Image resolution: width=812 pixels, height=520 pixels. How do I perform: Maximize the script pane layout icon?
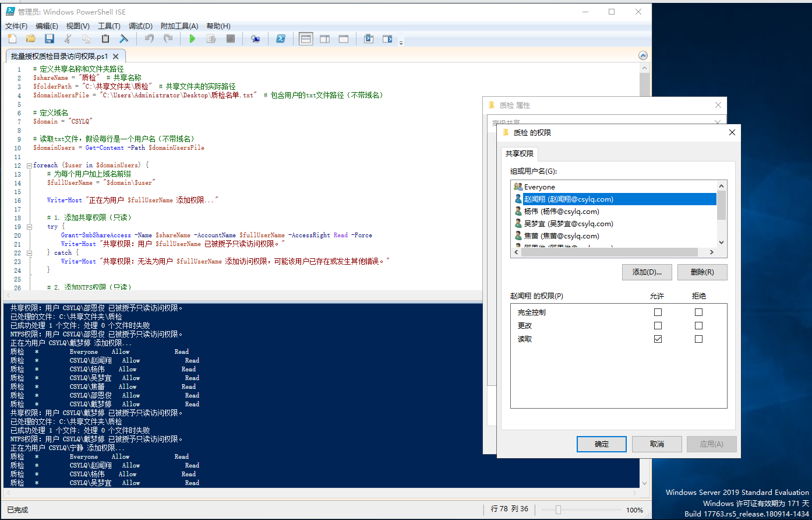pyautogui.click(x=344, y=39)
